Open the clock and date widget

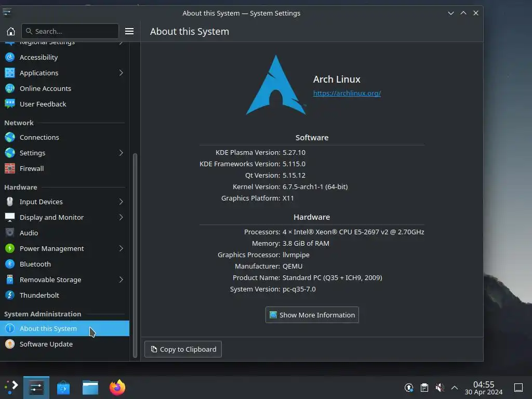(x=484, y=388)
